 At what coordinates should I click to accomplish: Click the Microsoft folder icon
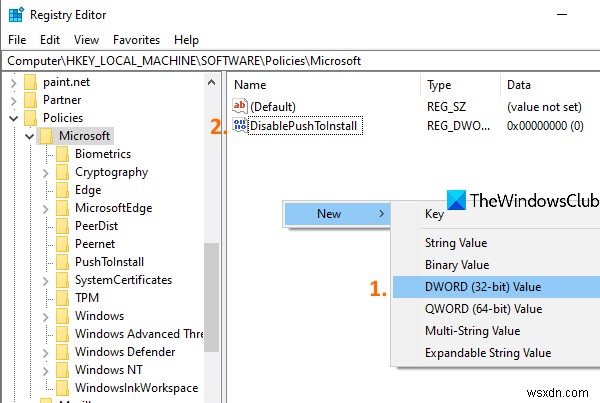47,136
